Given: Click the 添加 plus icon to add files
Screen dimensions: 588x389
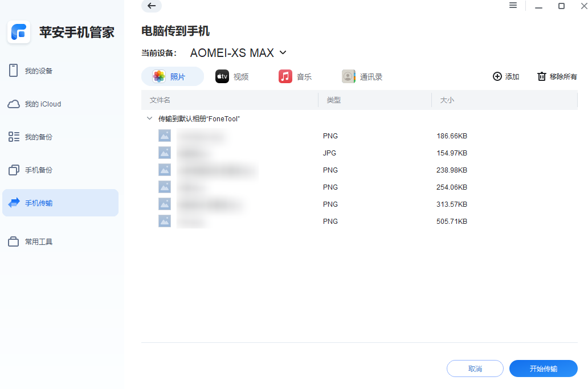Looking at the screenshot, I should click(497, 76).
